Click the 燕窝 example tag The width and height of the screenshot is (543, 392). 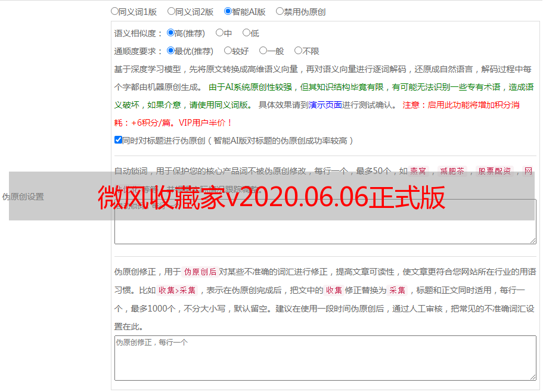click(x=418, y=171)
